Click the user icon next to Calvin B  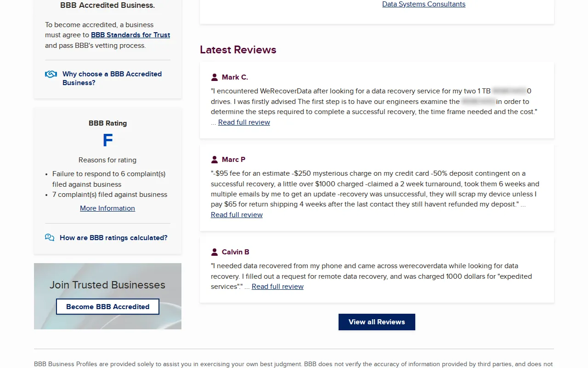215,252
